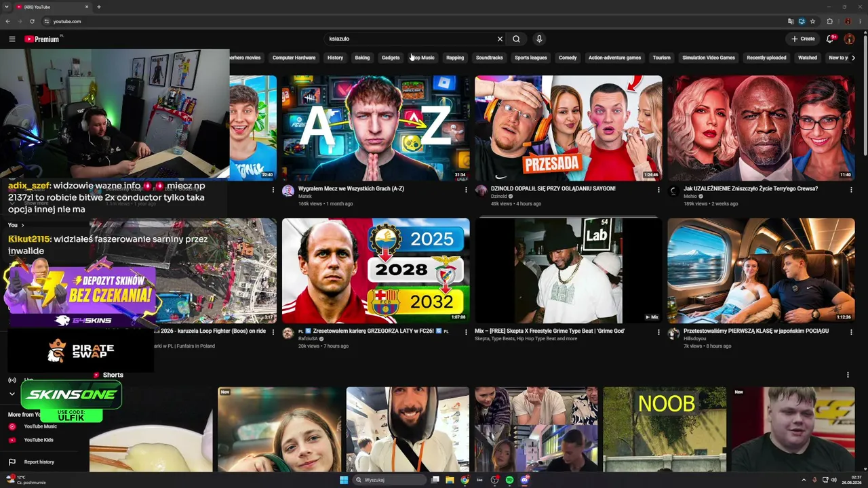Play the A-Z games video thumbnail
Screen dimensions: 868x488
tap(376, 128)
